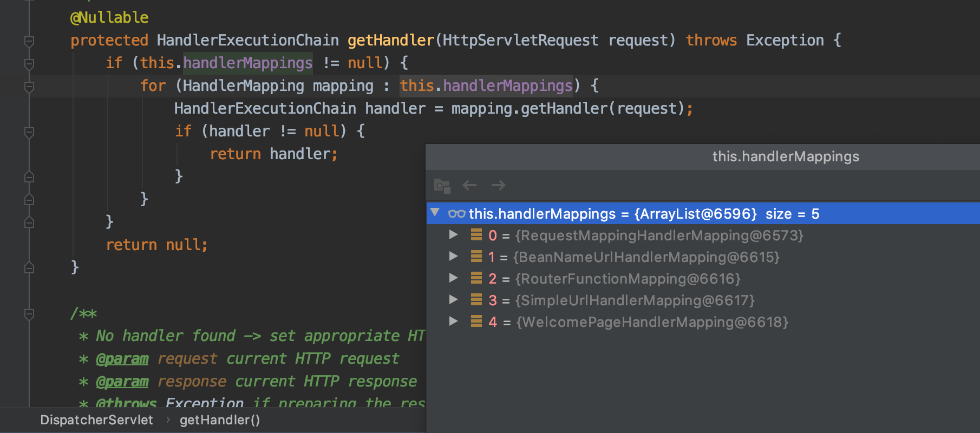Click the back arrow in the popup toolbar
Image resolution: width=980 pixels, height=433 pixels.
click(x=469, y=185)
